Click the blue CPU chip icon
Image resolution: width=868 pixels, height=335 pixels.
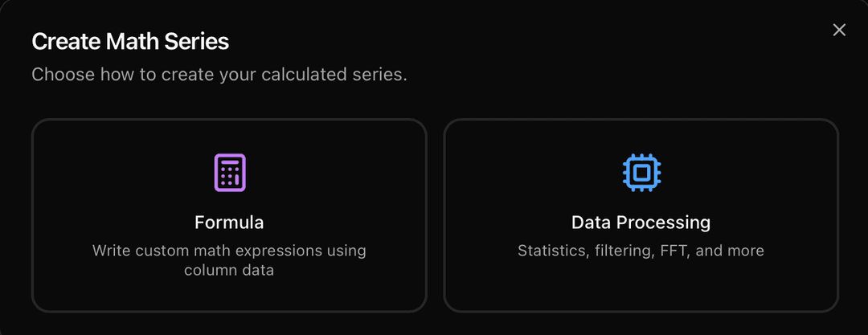point(641,173)
